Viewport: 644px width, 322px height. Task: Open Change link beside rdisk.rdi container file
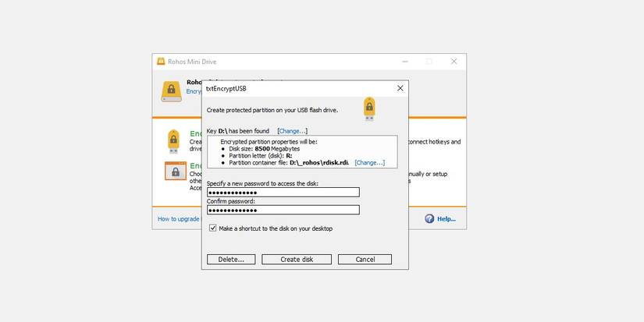370,162
